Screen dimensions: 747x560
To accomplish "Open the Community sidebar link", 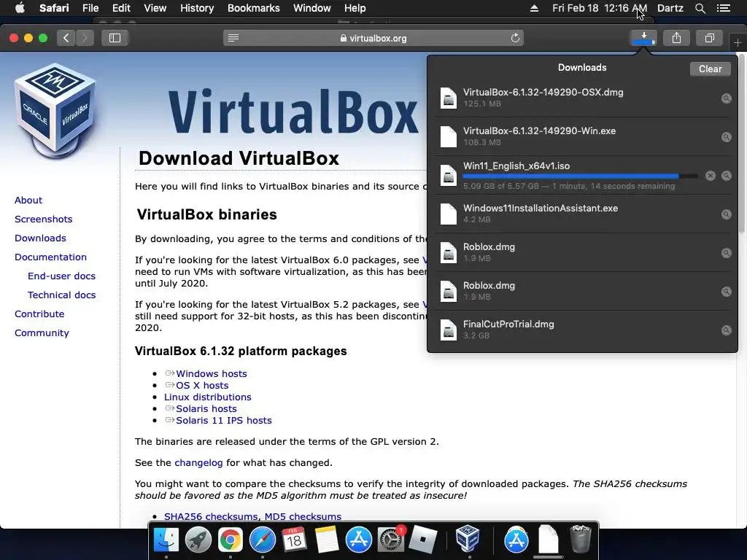I will click(x=42, y=332).
